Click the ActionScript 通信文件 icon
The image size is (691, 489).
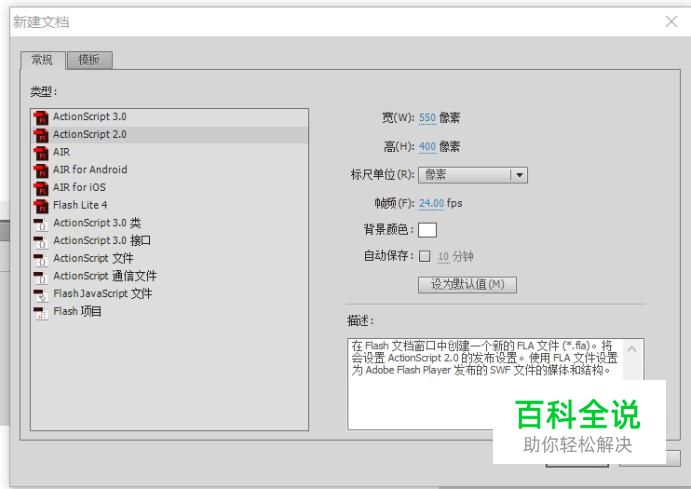[x=41, y=277]
